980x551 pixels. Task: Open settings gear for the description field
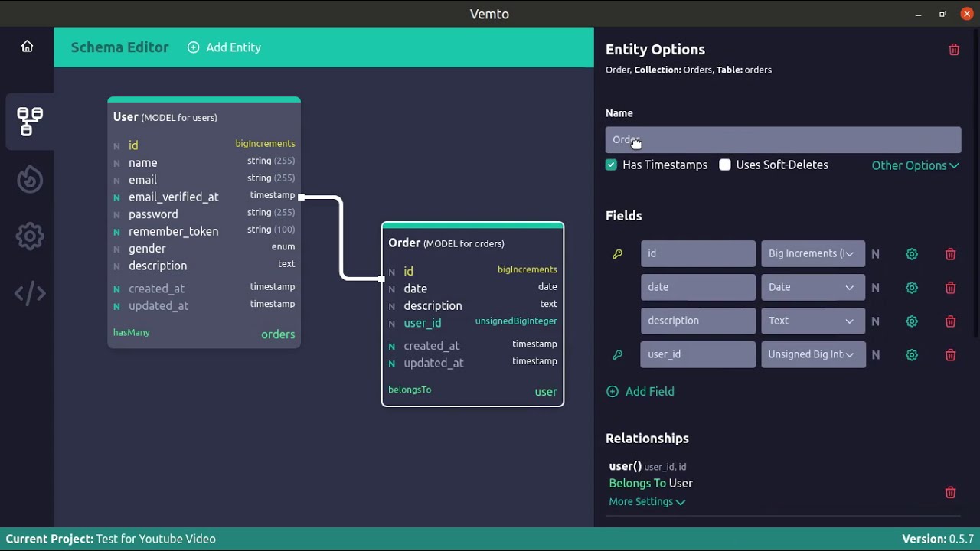tap(912, 321)
